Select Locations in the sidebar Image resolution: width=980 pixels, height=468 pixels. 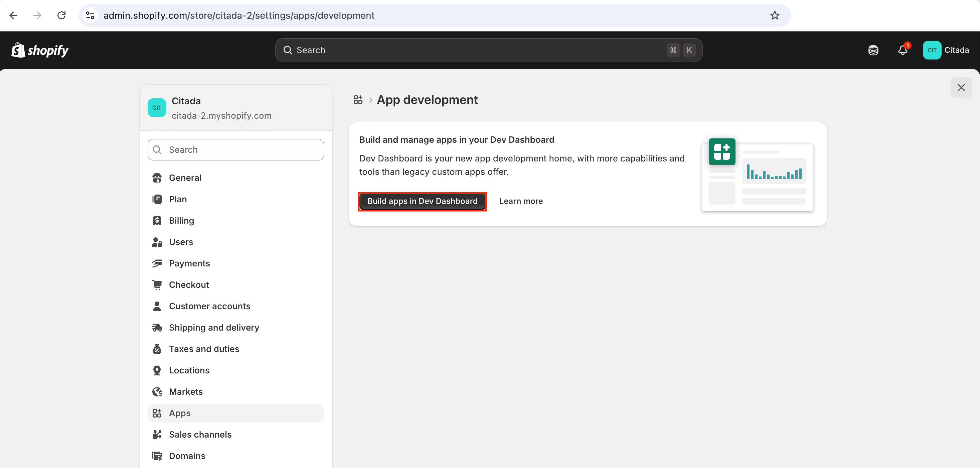235,370
